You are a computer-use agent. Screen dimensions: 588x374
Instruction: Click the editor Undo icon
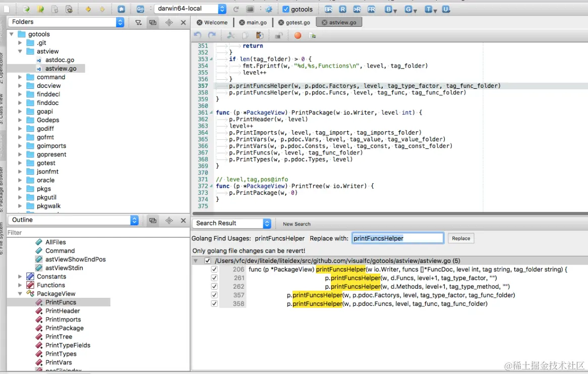198,35
